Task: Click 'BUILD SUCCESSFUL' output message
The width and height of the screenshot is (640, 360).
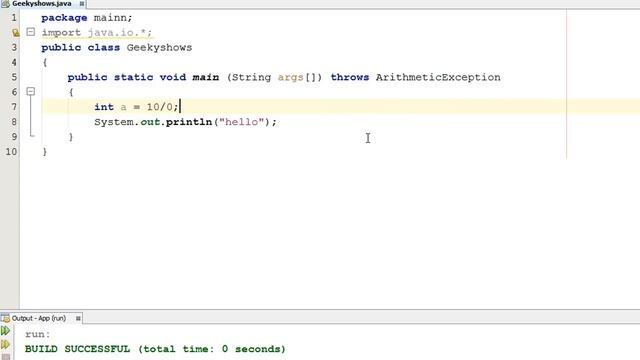Action: tap(77, 349)
